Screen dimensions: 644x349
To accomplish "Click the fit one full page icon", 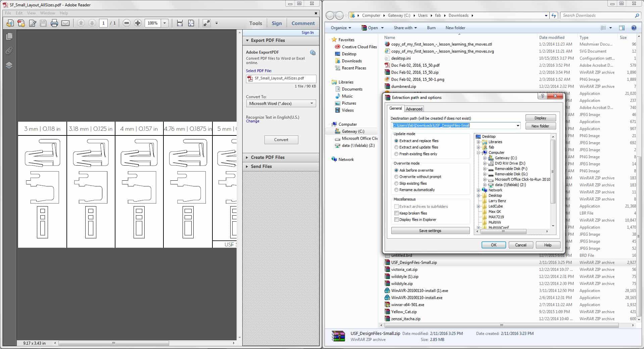I will pos(191,23).
